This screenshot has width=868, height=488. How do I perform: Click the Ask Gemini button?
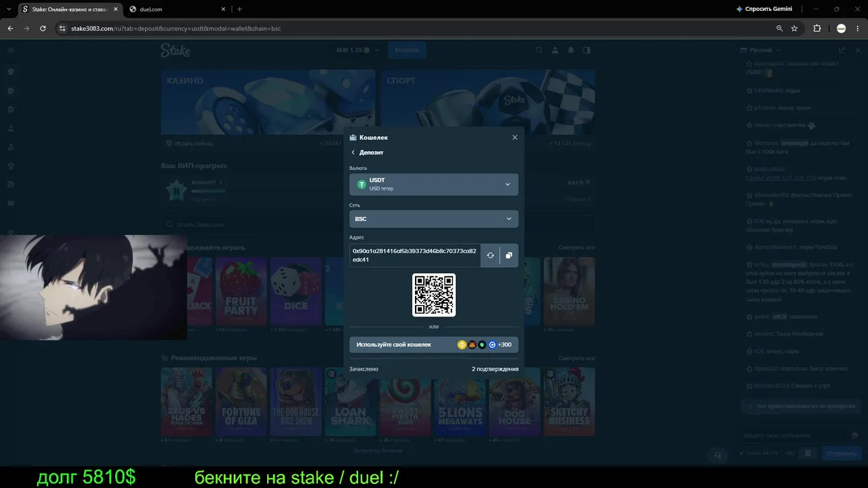764,9
